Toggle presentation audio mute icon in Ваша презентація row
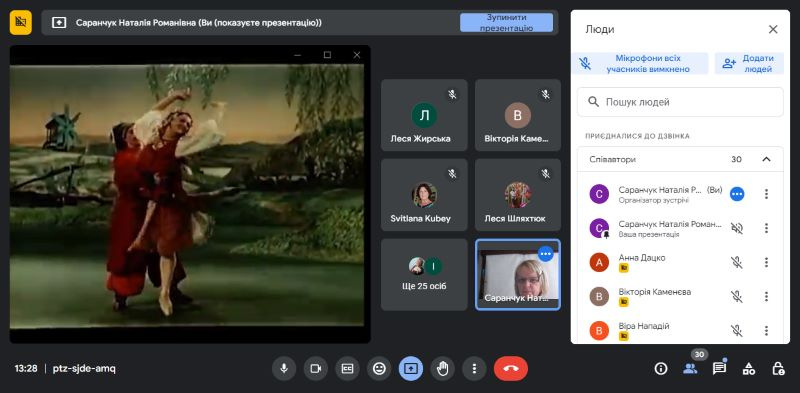This screenshot has height=393, width=800. click(736, 228)
